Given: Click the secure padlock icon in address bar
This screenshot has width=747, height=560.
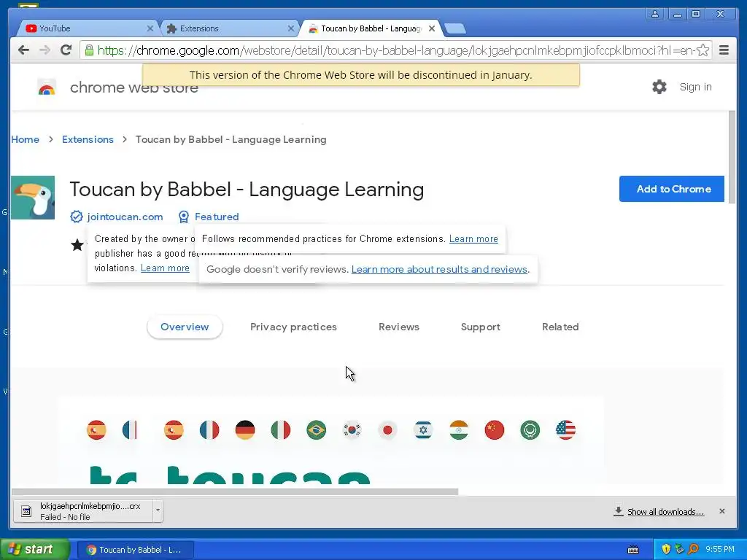Looking at the screenshot, I should [x=89, y=50].
